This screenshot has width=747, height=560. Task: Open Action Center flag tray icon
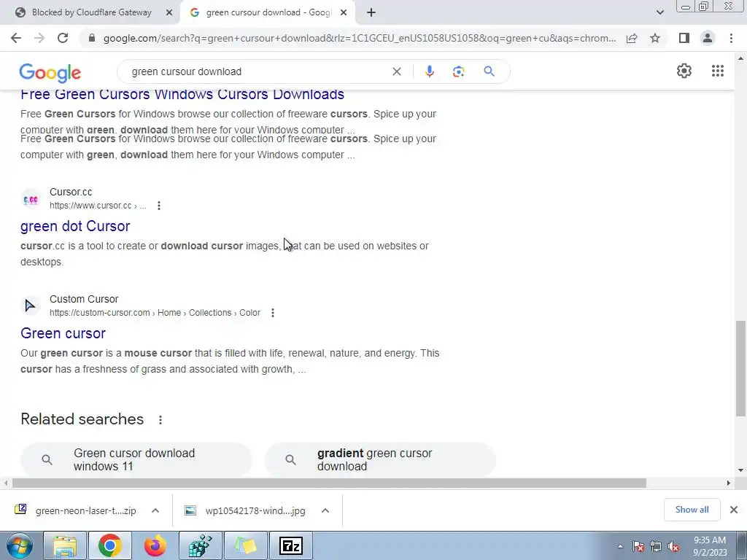[x=638, y=547]
